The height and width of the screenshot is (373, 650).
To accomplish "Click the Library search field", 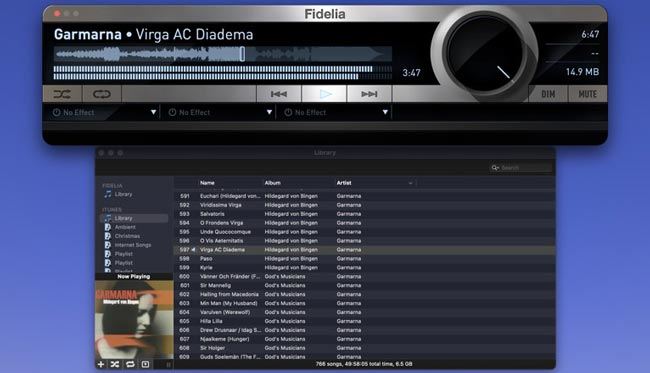I will pyautogui.click(x=521, y=168).
